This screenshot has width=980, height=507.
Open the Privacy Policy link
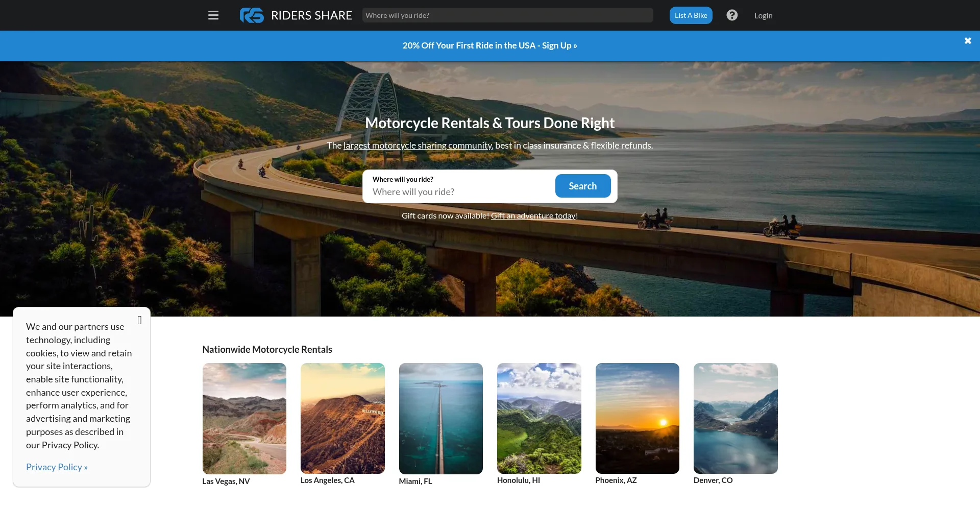(x=57, y=467)
